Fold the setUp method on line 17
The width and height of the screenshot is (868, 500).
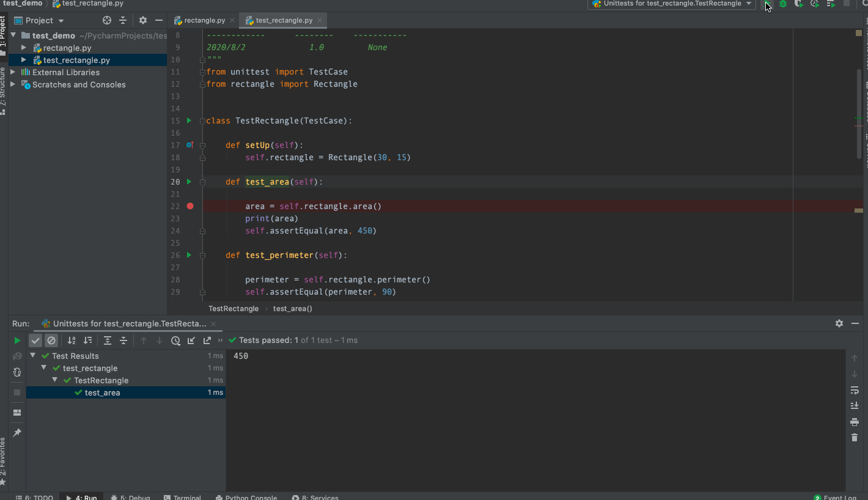coord(202,145)
